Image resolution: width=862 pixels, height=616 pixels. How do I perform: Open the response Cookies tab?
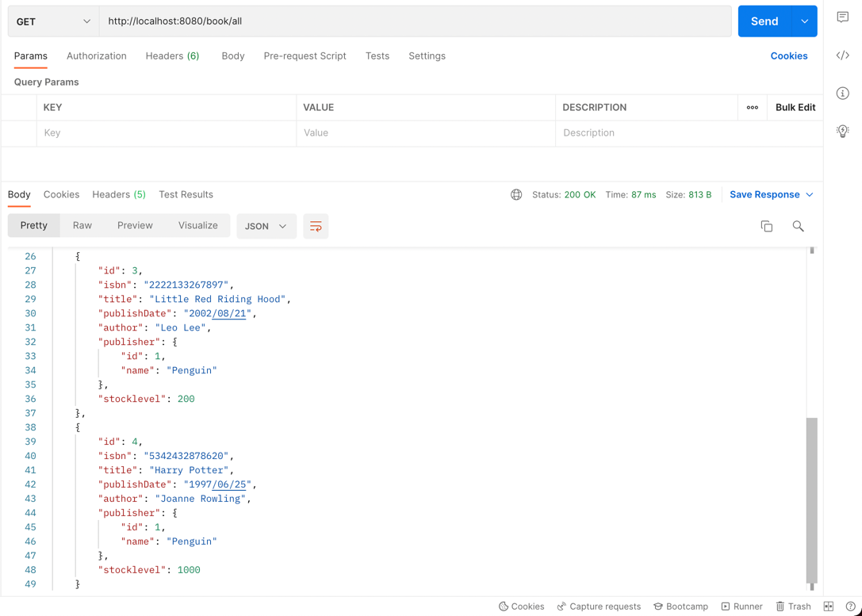(61, 194)
